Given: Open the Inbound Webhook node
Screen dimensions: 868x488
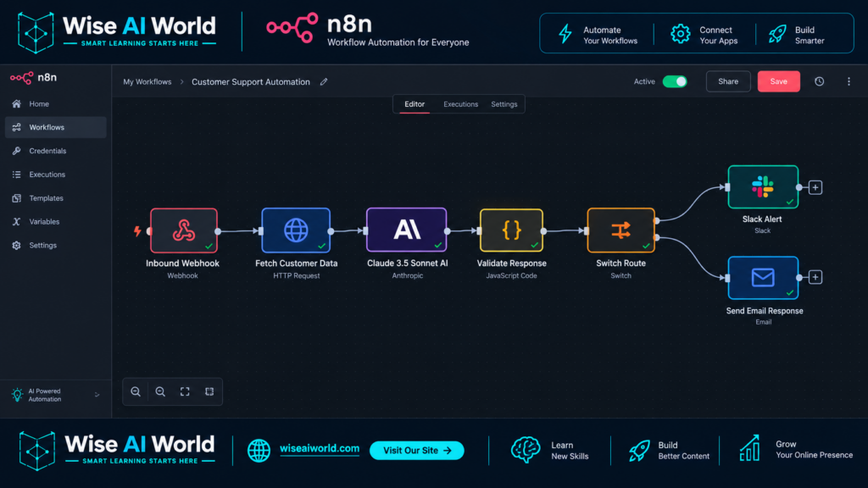Looking at the screenshot, I should (183, 230).
